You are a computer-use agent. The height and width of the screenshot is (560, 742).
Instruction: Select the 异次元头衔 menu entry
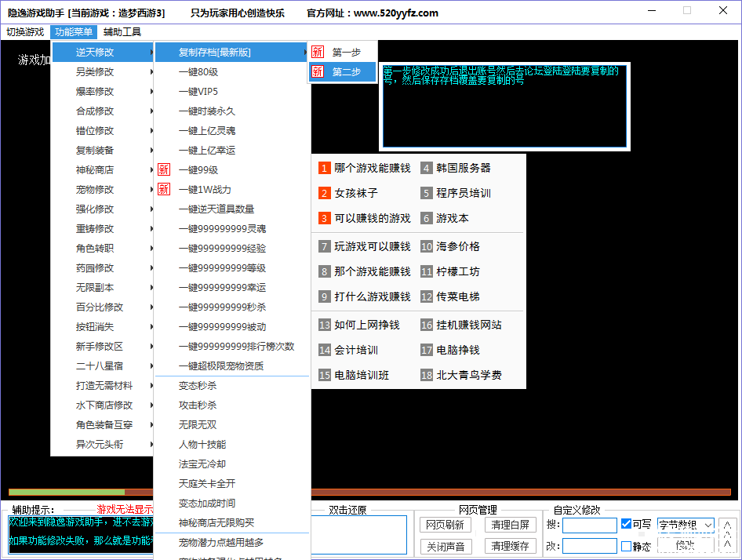coord(103,445)
